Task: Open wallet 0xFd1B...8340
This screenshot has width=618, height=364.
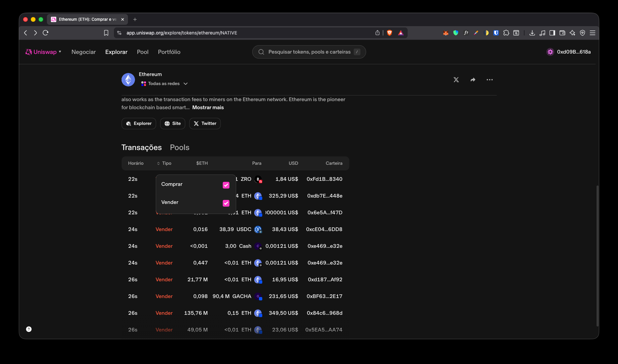Action: coord(325,179)
